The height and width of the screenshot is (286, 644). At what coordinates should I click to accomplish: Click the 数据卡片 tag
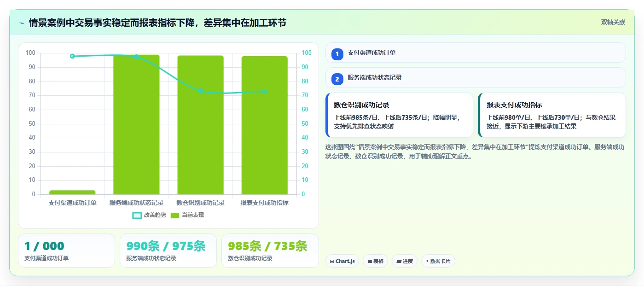[x=438, y=261]
